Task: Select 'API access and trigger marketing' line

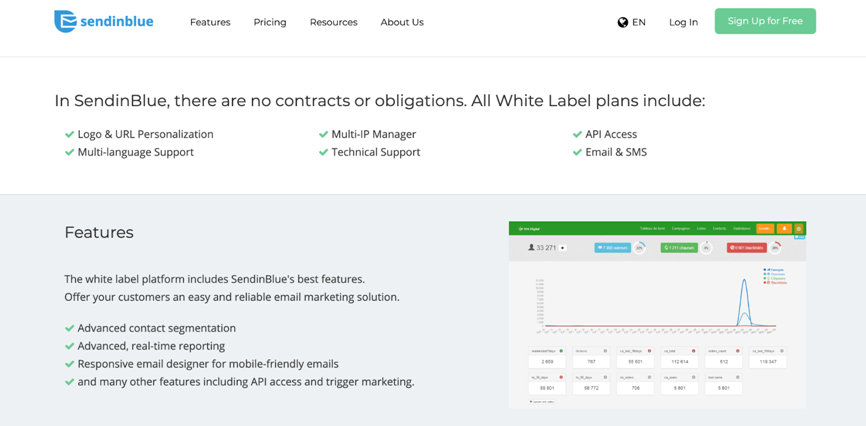Action: pyautogui.click(x=246, y=382)
